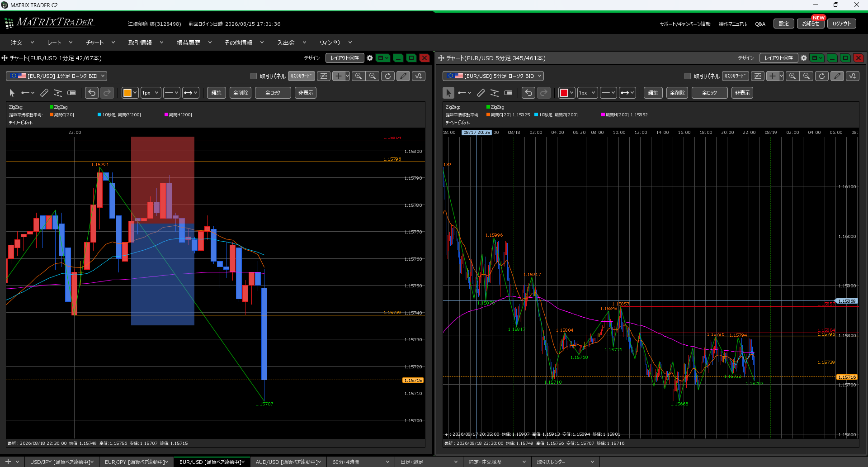Screen dimensions: 868x467
Task: Open gear settings of the 5分足 chart window
Action: (804, 58)
